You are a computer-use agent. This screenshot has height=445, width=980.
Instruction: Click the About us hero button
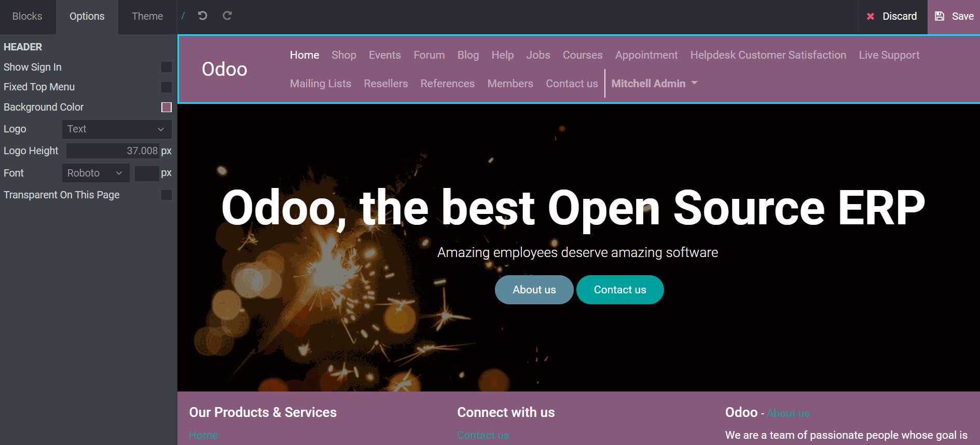[x=534, y=290]
